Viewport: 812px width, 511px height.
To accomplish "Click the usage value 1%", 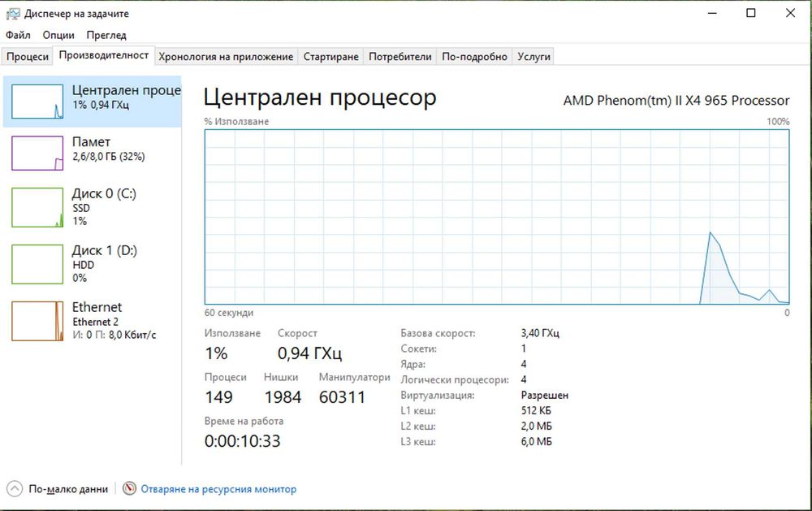I will pyautogui.click(x=216, y=353).
